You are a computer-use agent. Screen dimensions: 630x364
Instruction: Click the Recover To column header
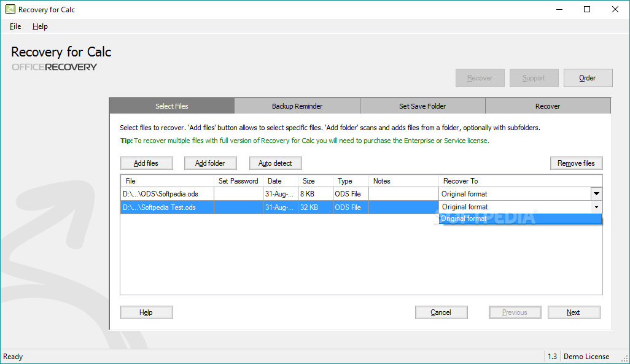520,181
